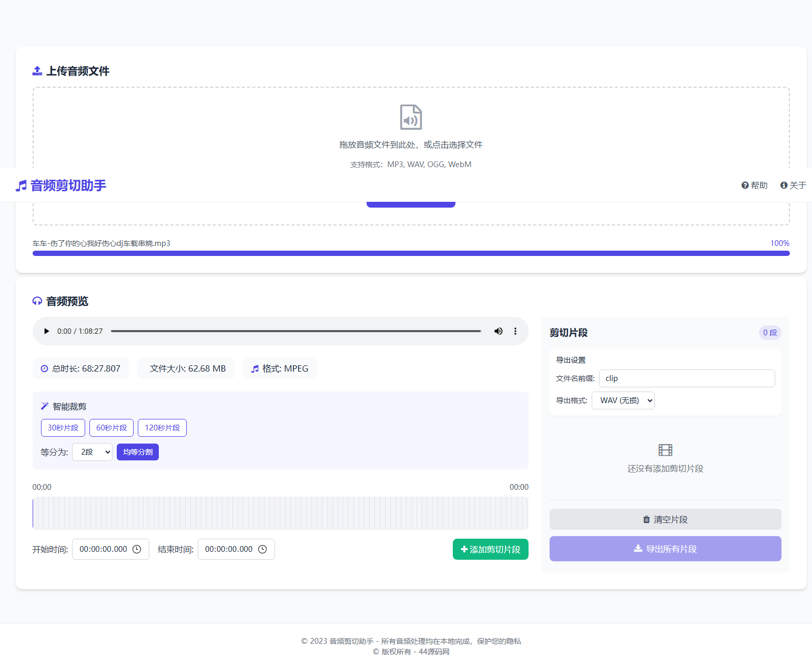Mute the audio player volume
Viewport: 812px width, 668px height.
(x=498, y=331)
